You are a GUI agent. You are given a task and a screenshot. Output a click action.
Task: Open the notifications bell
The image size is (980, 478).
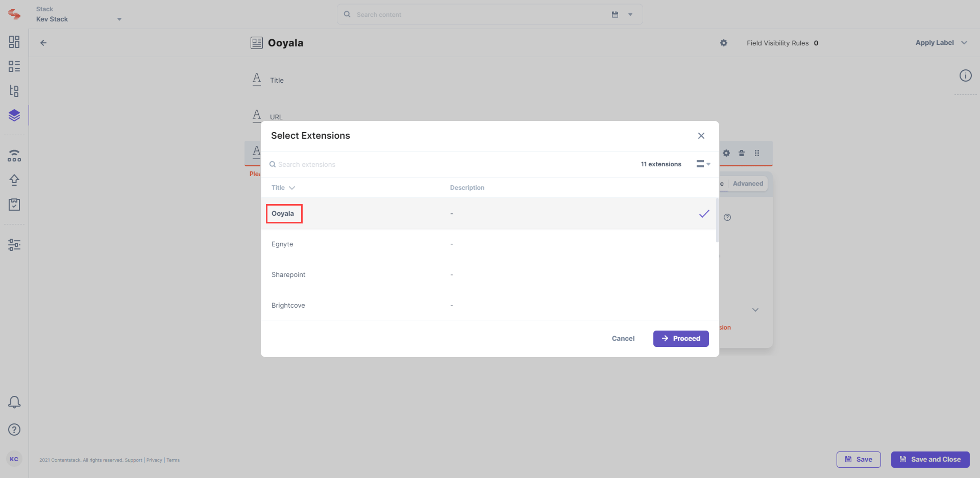coord(14,402)
